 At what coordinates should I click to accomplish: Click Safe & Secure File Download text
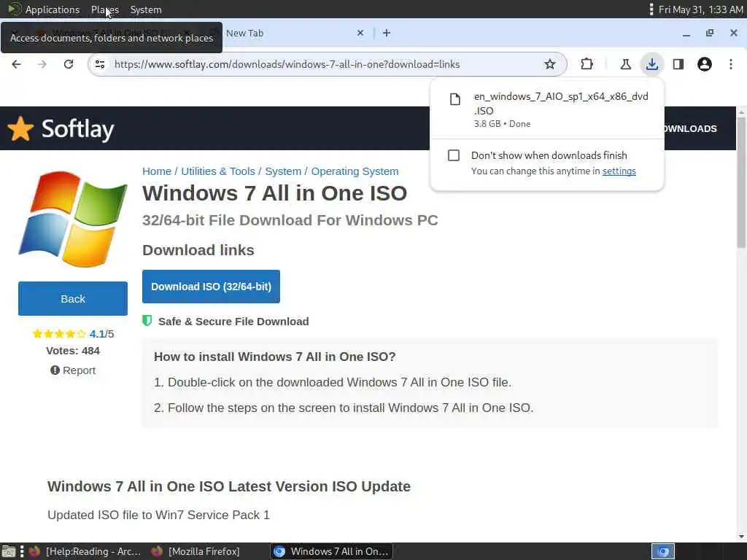pyautogui.click(x=233, y=322)
